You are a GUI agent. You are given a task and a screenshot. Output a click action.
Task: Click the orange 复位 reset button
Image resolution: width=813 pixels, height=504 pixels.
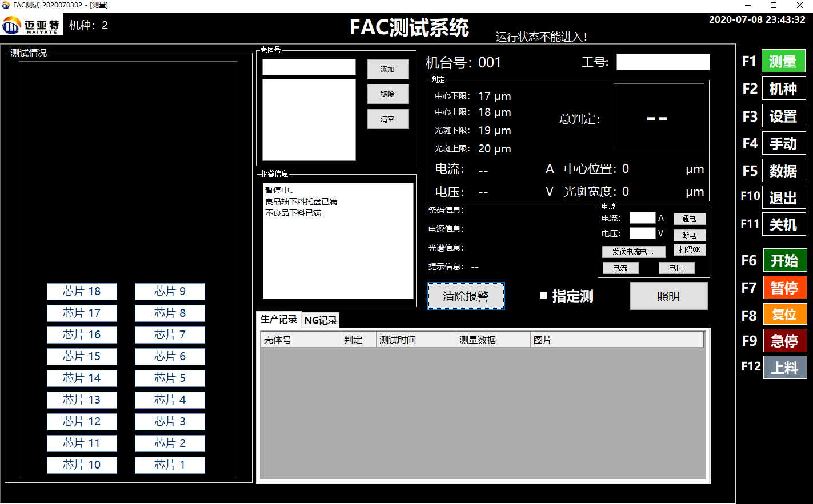tap(784, 314)
